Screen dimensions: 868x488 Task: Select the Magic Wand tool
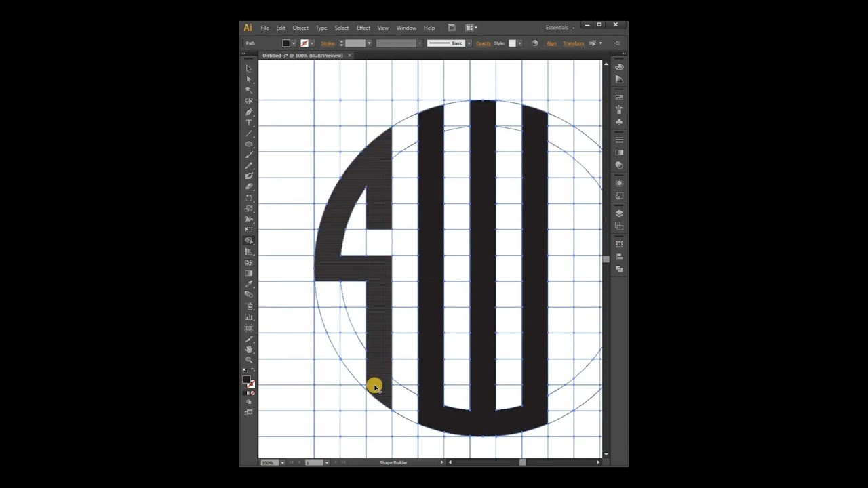pos(249,90)
